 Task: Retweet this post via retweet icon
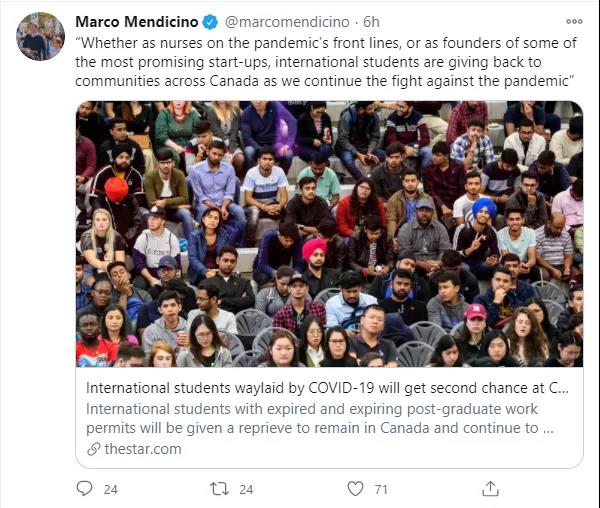coord(219,489)
